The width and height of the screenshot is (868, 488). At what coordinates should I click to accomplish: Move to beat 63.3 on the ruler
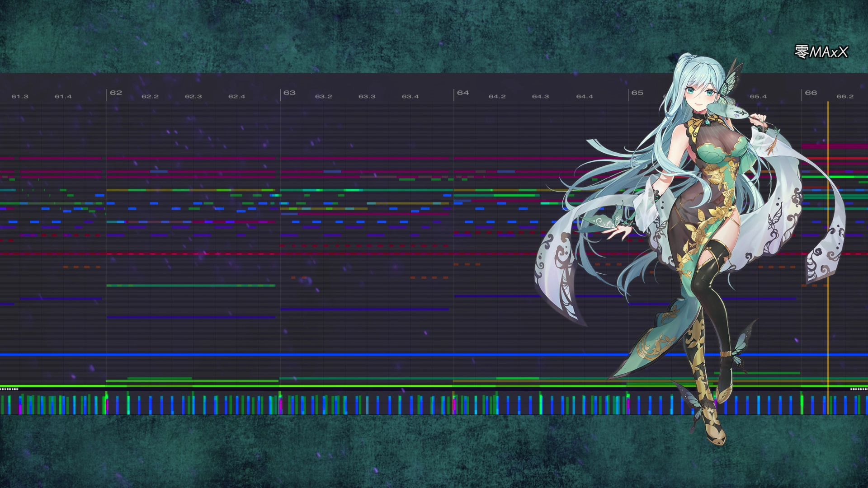click(x=367, y=97)
